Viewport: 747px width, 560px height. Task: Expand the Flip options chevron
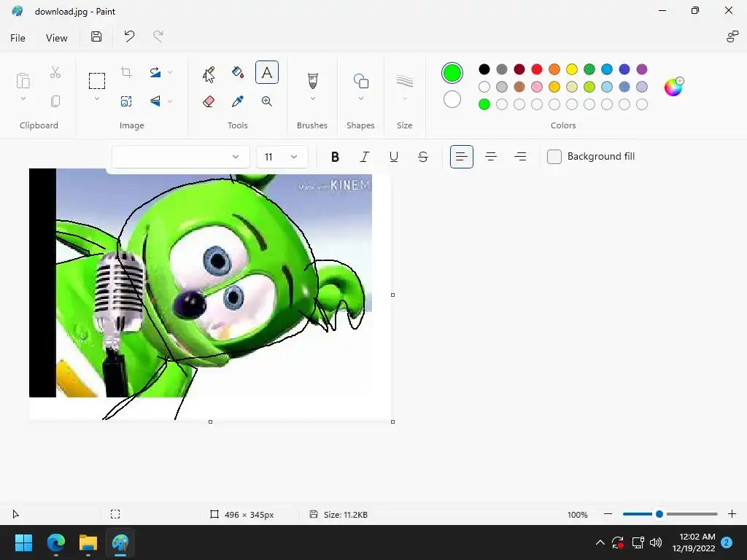170,101
